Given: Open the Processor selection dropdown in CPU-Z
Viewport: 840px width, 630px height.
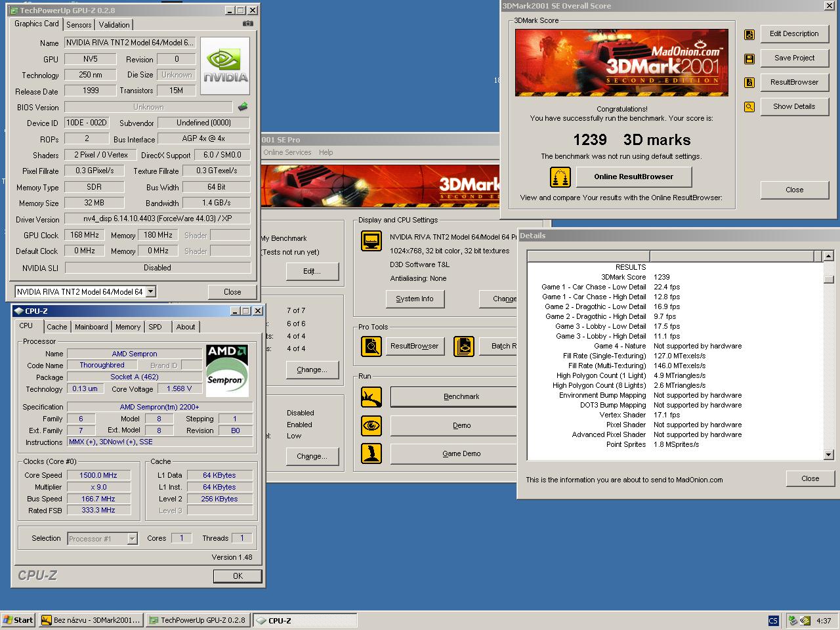Looking at the screenshot, I should click(132, 539).
